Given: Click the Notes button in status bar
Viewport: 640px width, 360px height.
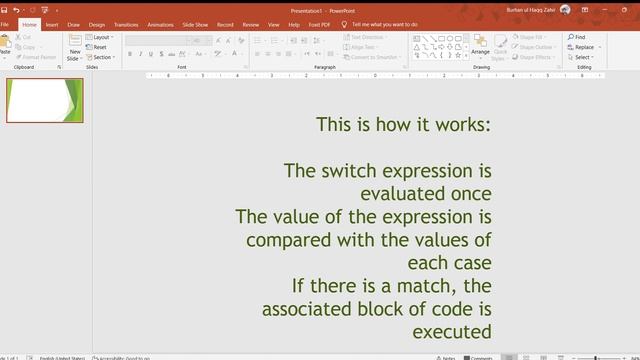Looking at the screenshot, I should point(445,358).
